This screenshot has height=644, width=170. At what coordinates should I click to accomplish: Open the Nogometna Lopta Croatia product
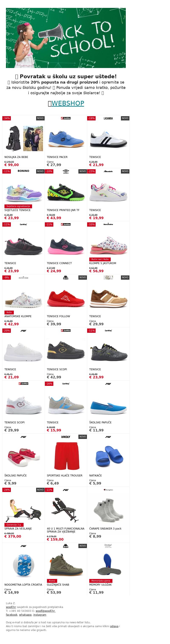(x=23, y=585)
